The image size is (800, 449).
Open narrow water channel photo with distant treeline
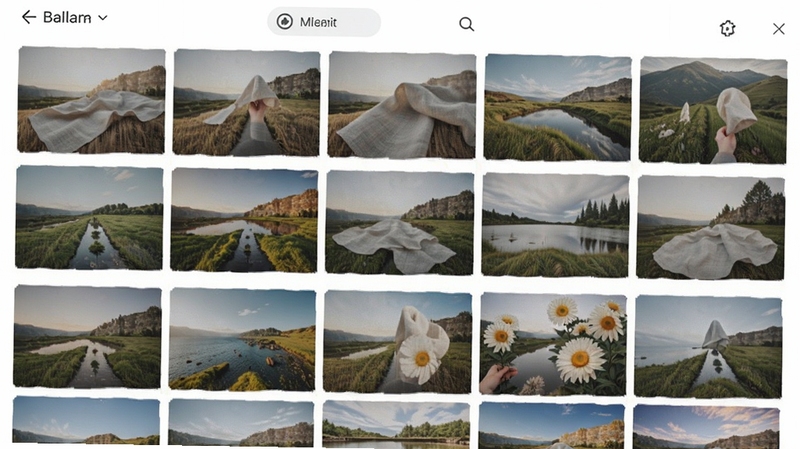pyautogui.click(x=89, y=217)
